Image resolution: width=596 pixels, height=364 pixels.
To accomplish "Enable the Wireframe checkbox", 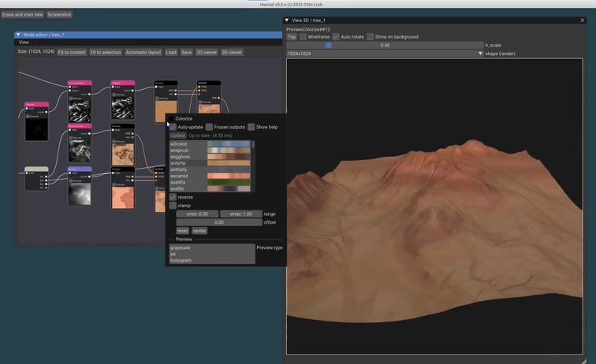I will 303,37.
